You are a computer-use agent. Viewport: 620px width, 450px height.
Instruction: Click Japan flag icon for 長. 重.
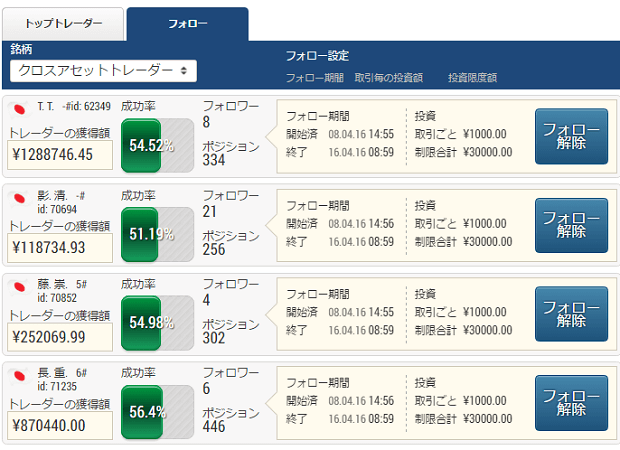tap(19, 375)
